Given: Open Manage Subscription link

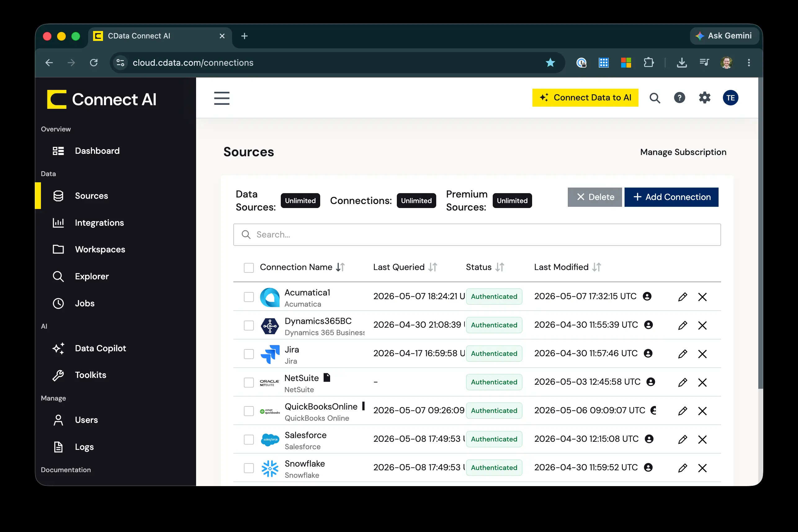Looking at the screenshot, I should pos(683,152).
